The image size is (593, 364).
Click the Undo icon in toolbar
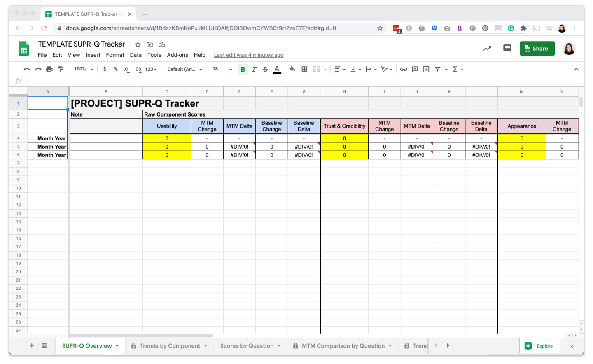[x=27, y=69]
